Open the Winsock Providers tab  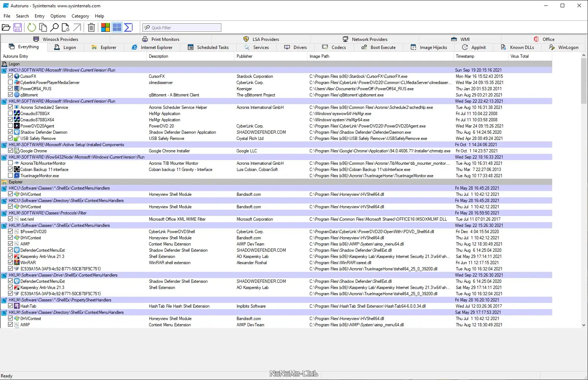point(56,39)
